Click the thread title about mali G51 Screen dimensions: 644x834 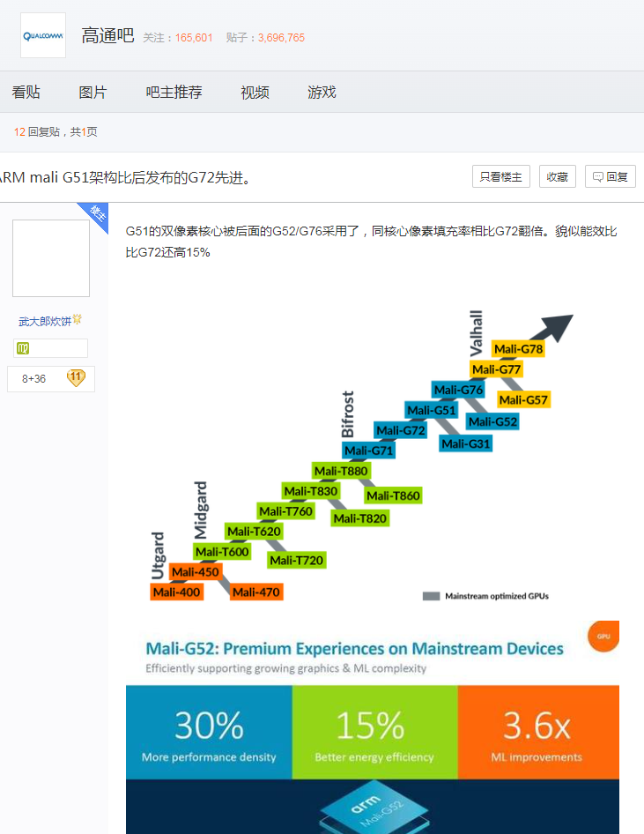pos(125,178)
